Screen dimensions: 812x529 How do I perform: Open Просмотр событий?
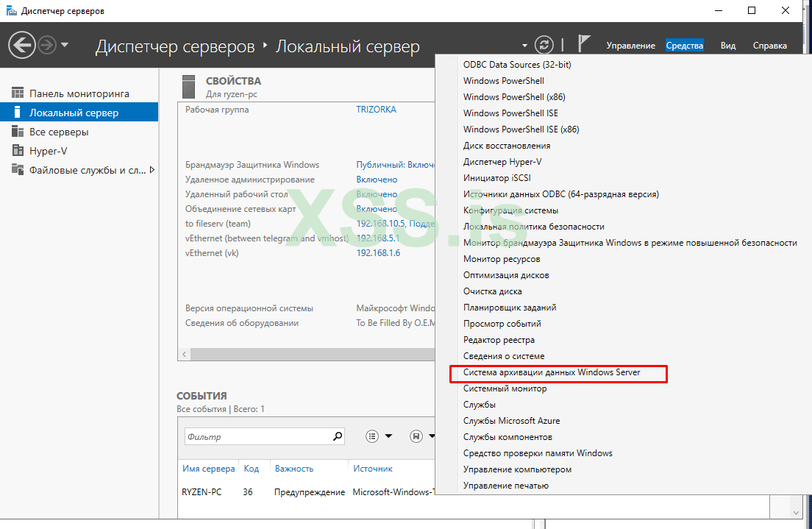(502, 324)
